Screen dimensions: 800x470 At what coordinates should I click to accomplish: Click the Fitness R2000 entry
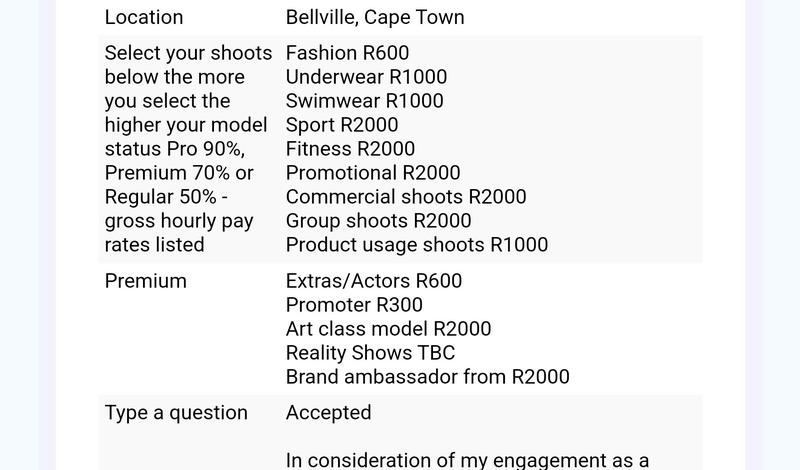[350, 149]
